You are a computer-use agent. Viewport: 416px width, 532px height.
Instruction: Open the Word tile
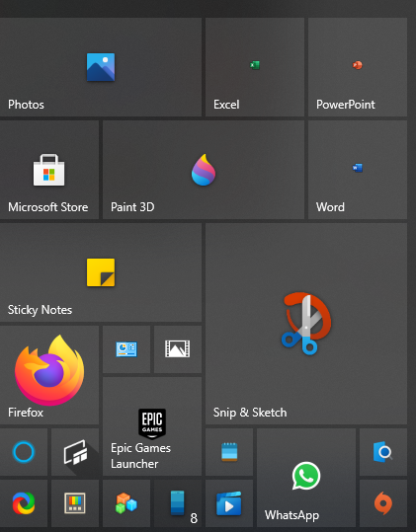(358, 170)
